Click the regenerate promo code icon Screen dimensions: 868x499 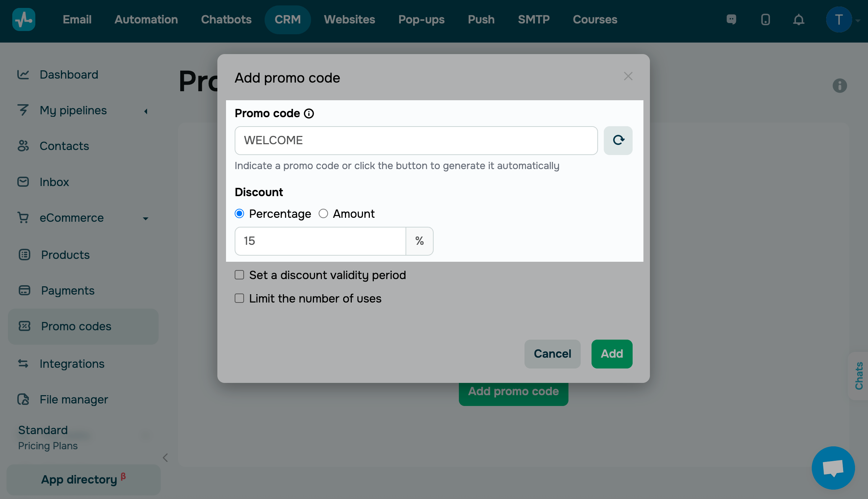(x=618, y=140)
